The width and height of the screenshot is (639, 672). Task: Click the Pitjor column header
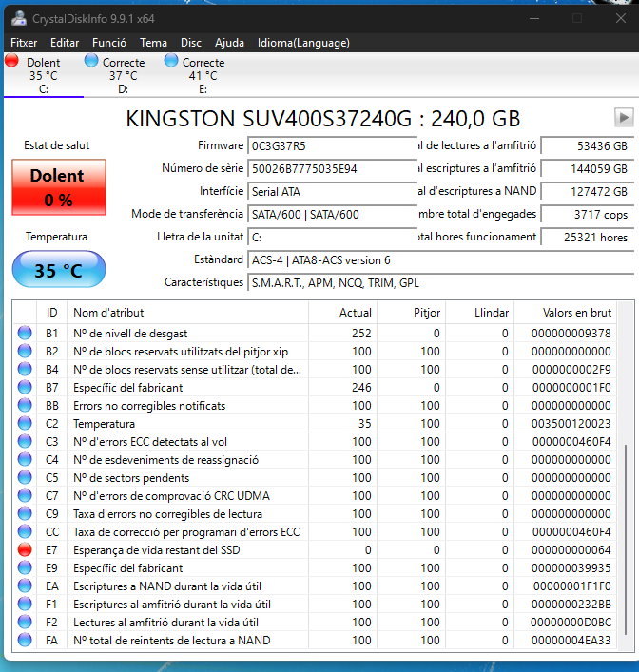click(412, 313)
